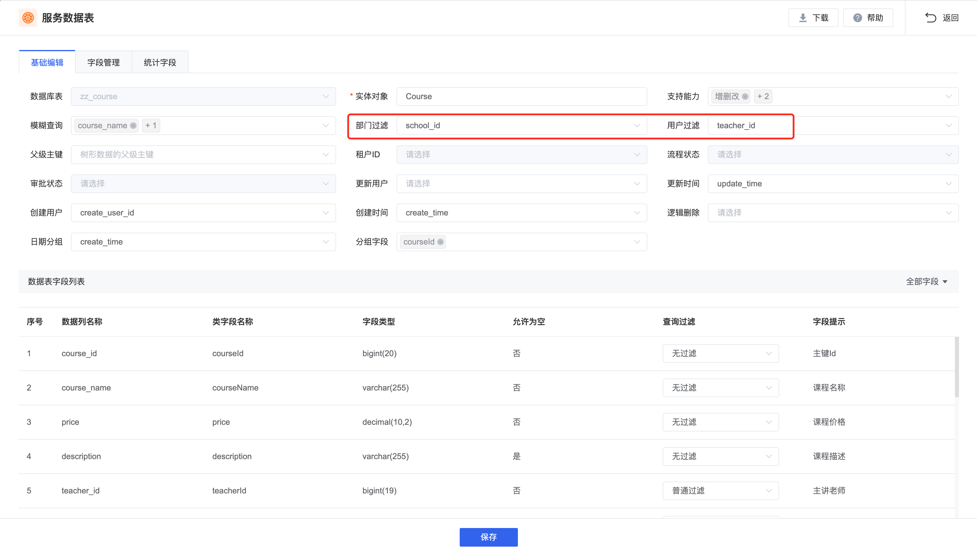Viewport: 977px width, 560px height.
Task: Switch to the 字段管理 tab
Action: click(x=104, y=62)
